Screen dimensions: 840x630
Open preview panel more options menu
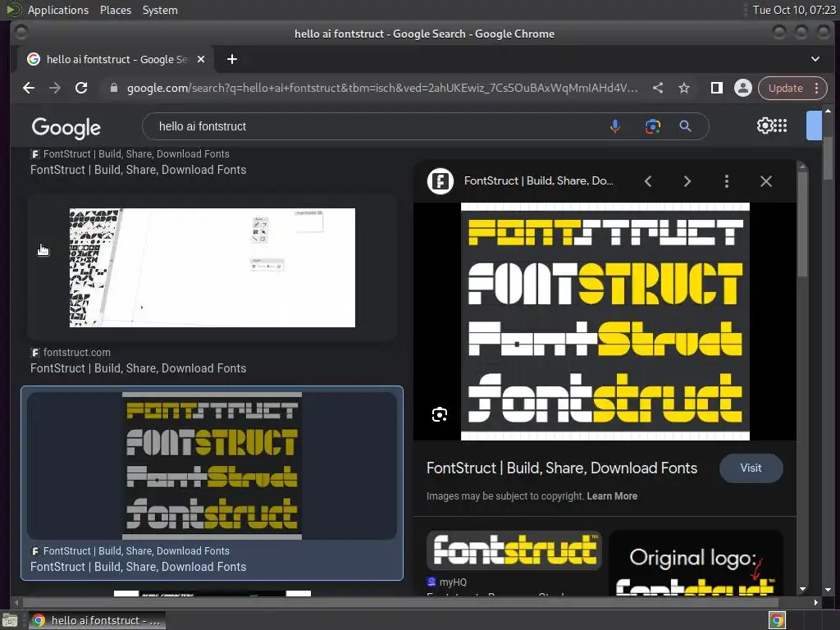(x=727, y=181)
